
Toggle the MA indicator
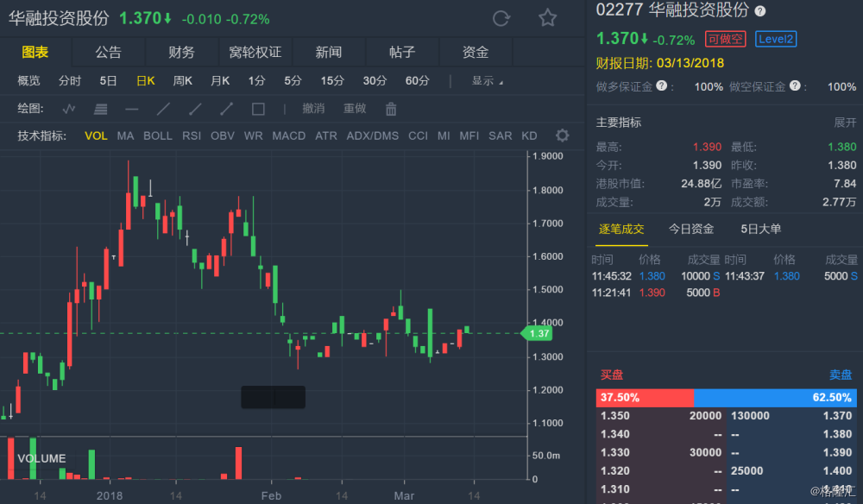125,135
